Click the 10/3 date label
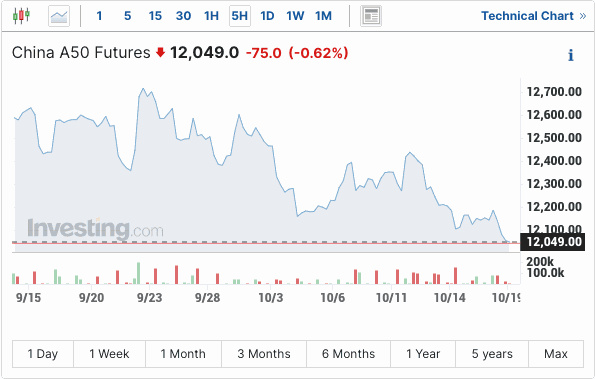Viewport: 595px width, 379px height. point(271,298)
